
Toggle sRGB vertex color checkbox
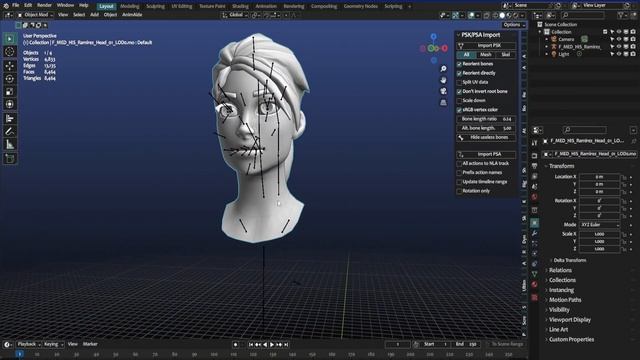point(459,110)
